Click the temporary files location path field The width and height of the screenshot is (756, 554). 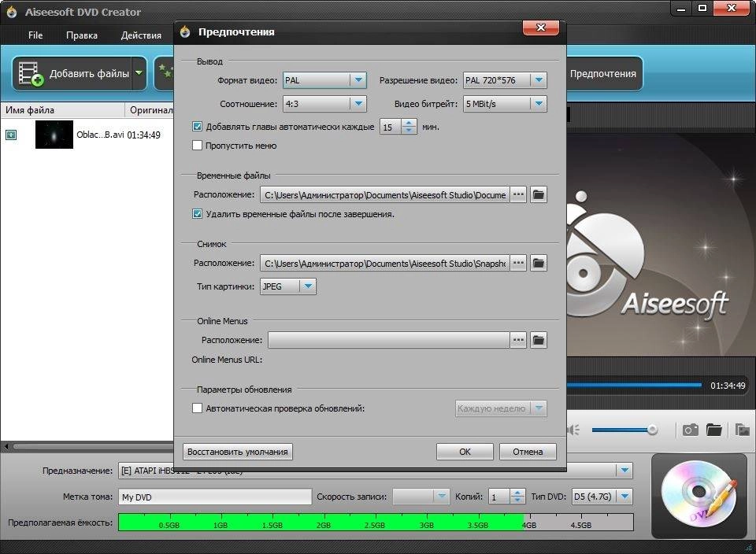point(385,194)
